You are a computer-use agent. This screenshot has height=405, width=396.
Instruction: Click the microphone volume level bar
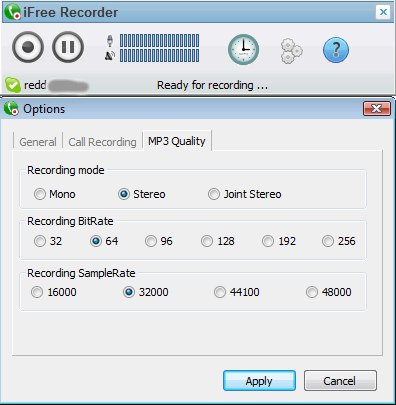click(159, 41)
